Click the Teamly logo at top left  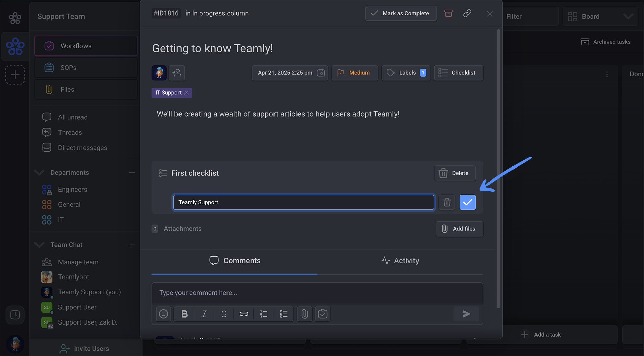pyautogui.click(x=15, y=18)
